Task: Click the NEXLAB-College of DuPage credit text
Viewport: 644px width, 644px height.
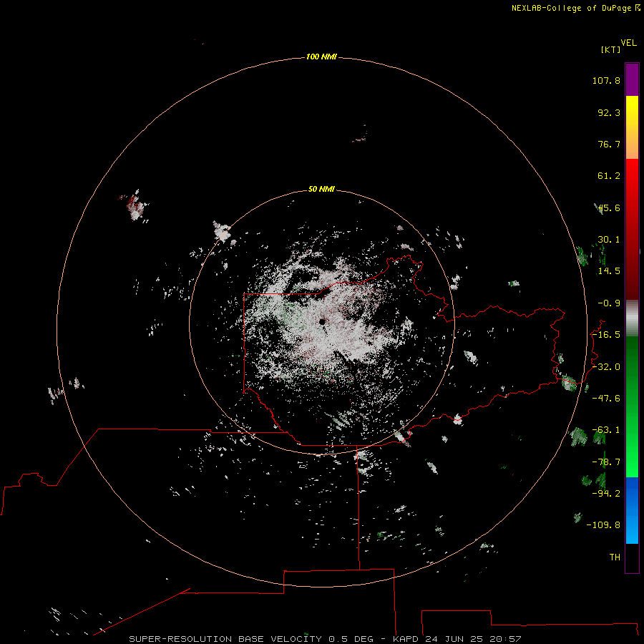Action: tap(571, 8)
